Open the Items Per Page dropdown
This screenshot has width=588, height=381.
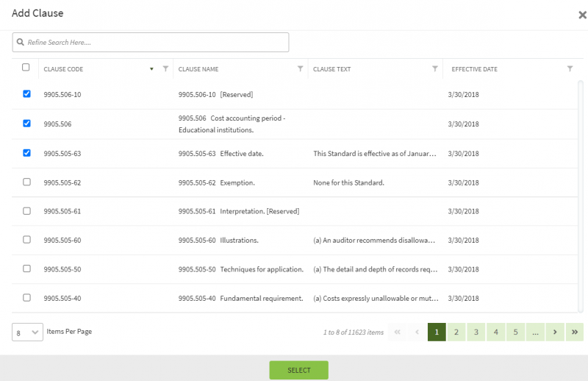tap(27, 332)
